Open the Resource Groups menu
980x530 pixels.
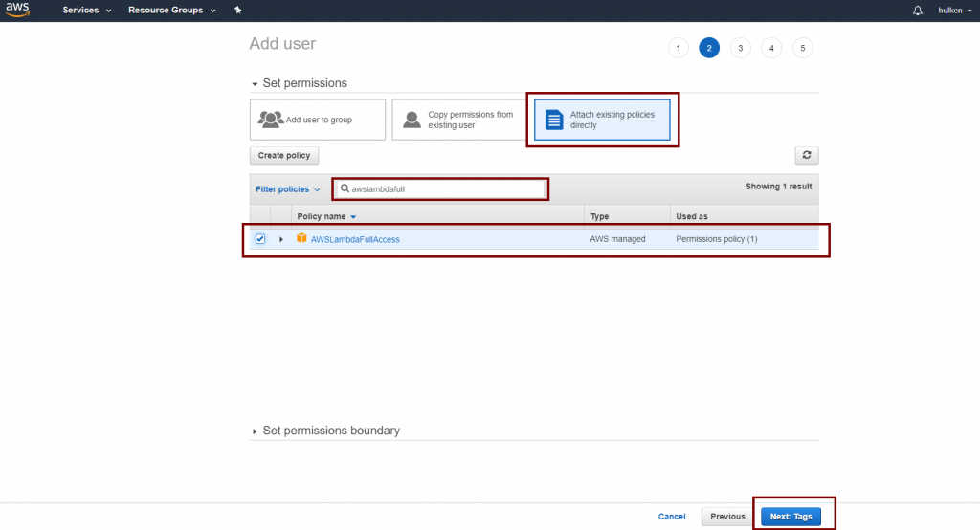click(x=171, y=11)
